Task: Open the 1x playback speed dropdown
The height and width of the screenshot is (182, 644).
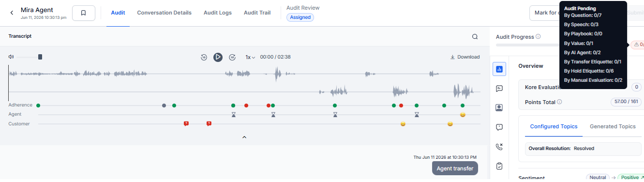Action: [250, 57]
